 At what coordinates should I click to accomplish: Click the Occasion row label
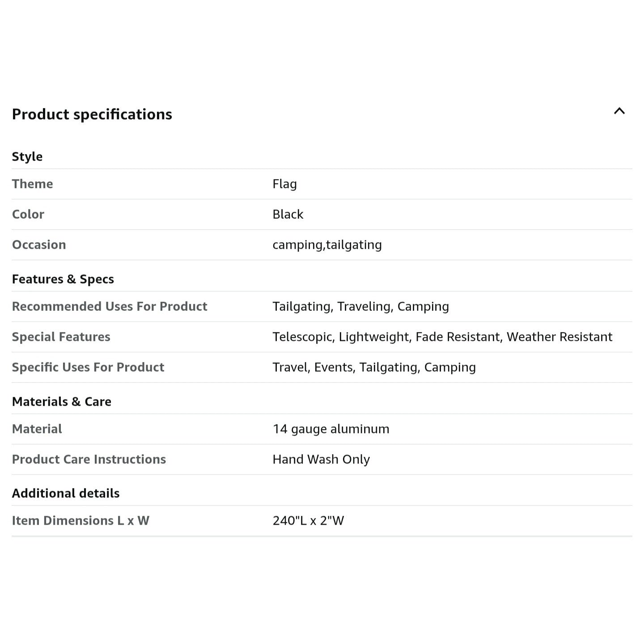click(x=39, y=245)
